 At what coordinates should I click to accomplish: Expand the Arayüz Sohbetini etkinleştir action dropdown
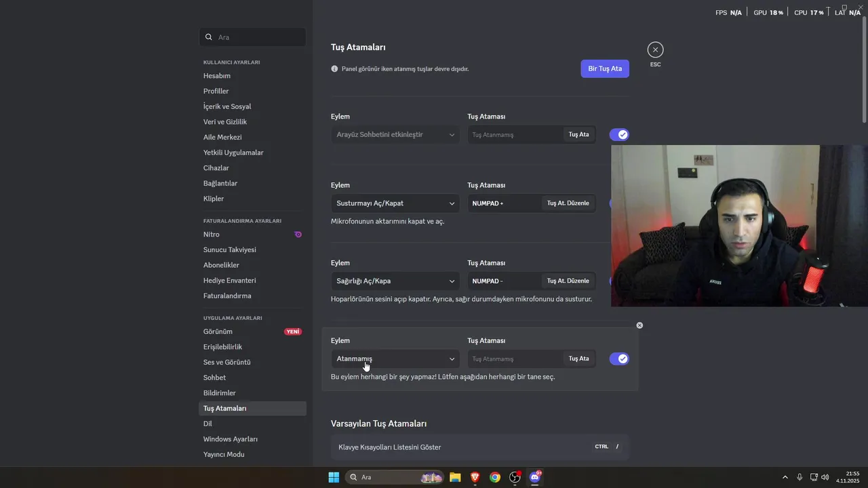(x=395, y=134)
